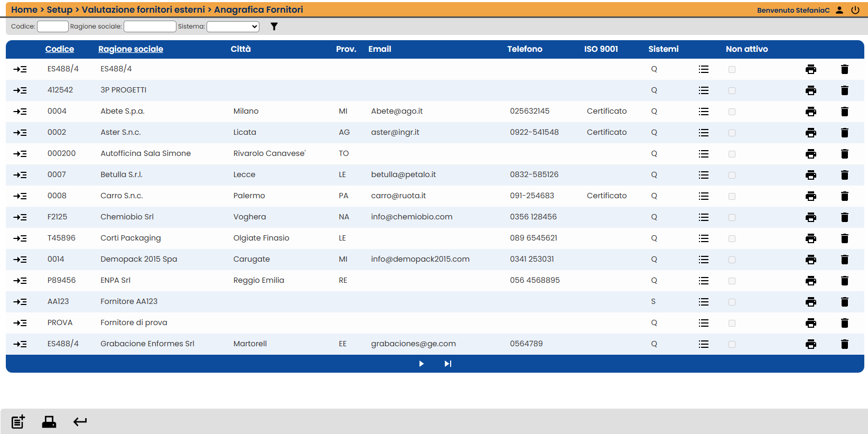Open Anagrafica Fornitori breadcrumb
Screen dimensions: 868x434
[258, 10]
